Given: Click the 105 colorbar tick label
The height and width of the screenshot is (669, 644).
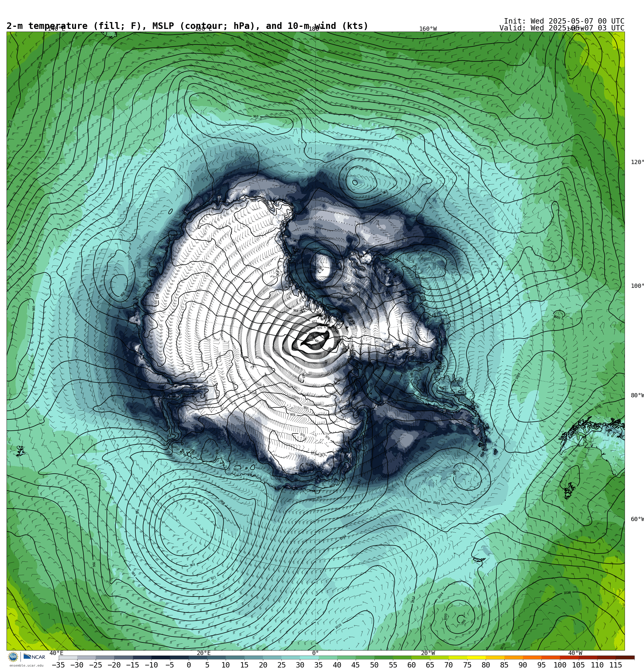Looking at the screenshot, I should (x=578, y=665).
